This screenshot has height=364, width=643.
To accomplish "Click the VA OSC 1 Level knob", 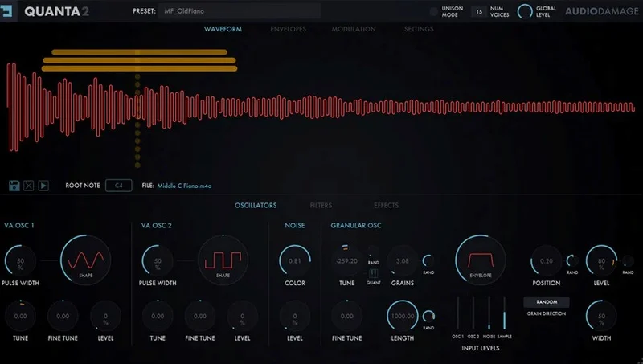I will (x=105, y=316).
